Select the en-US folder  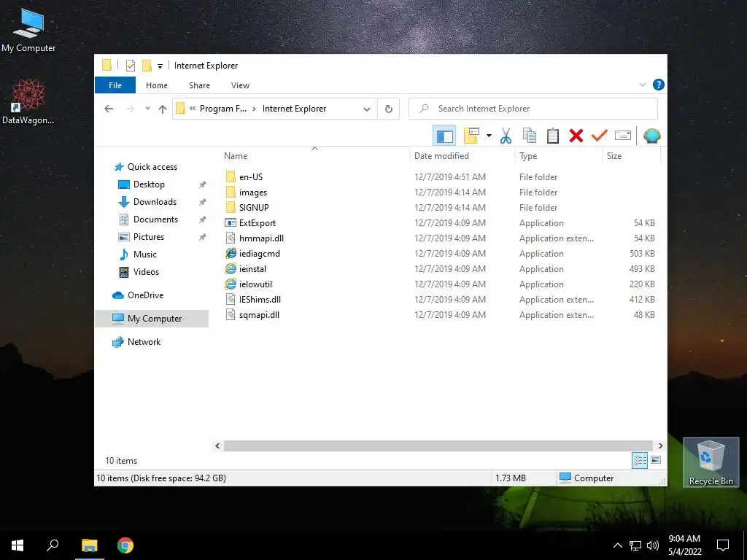[x=251, y=176]
